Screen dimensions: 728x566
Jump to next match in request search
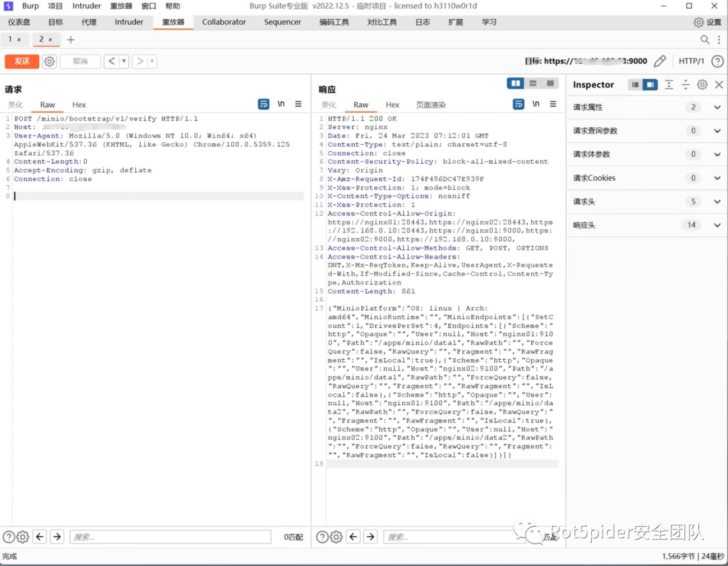(57, 537)
